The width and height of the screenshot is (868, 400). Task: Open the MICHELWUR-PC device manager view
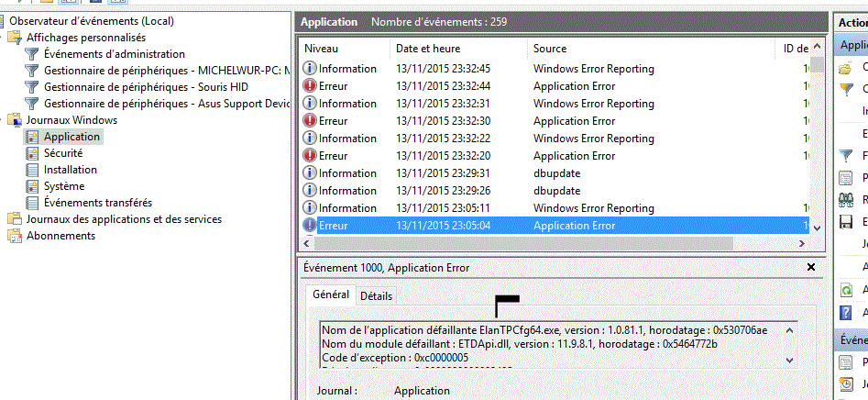167,71
